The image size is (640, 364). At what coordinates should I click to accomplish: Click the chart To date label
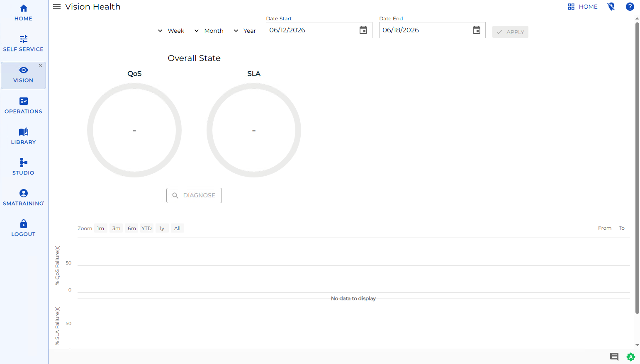pyautogui.click(x=622, y=228)
